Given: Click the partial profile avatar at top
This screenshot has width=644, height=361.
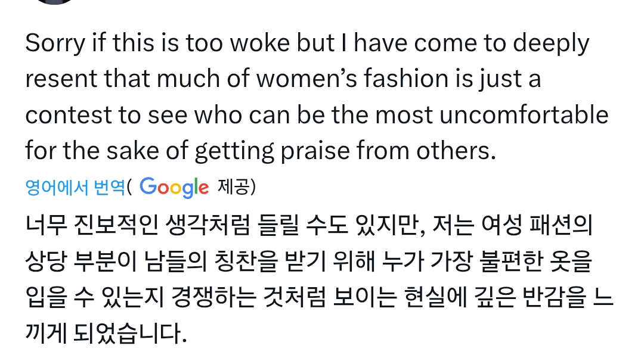Looking at the screenshot, I should point(54,2).
